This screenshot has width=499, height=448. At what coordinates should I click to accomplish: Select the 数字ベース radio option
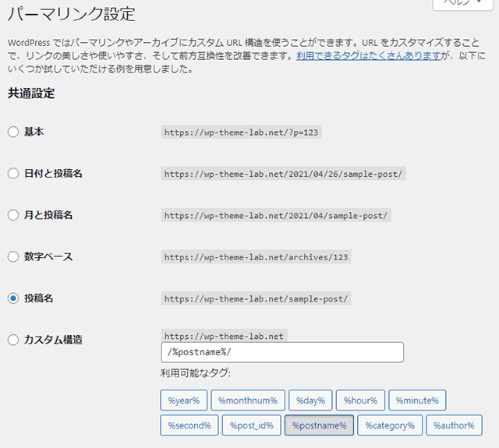click(x=13, y=256)
